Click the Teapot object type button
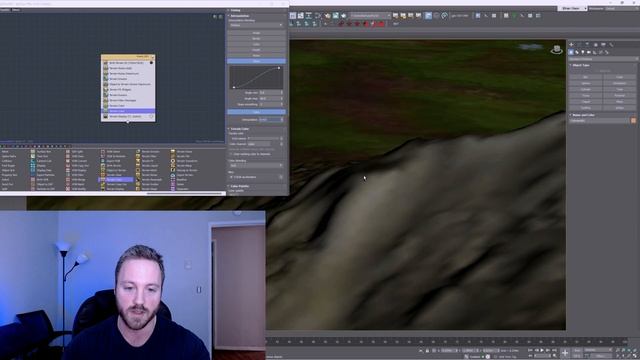Screen dimensions: 640x360 (x=586, y=102)
